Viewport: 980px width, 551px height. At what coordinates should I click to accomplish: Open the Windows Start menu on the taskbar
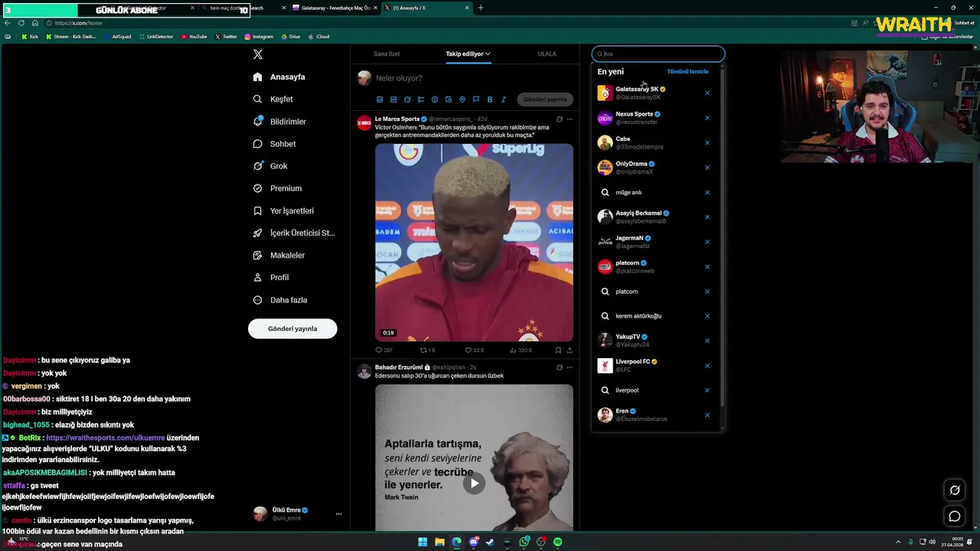423,542
